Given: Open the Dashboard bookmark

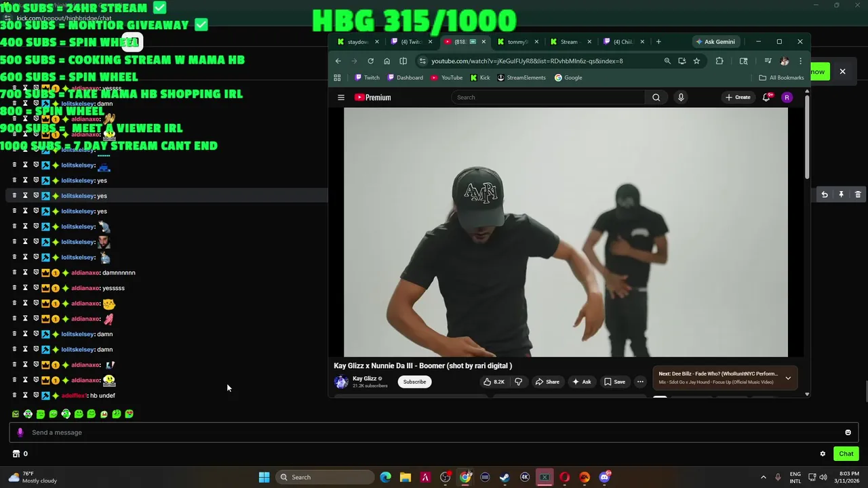Looking at the screenshot, I should [405, 78].
